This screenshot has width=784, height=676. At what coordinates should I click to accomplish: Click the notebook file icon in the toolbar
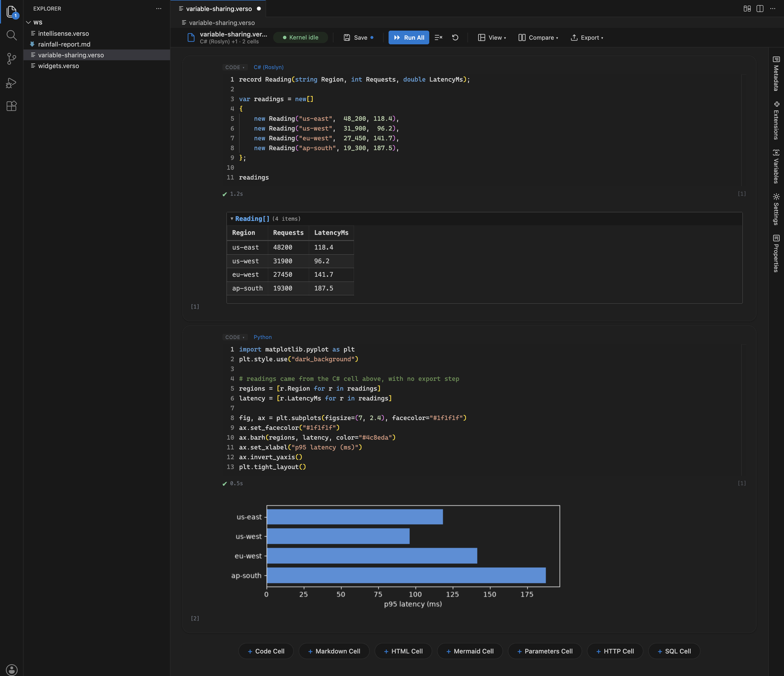[191, 38]
